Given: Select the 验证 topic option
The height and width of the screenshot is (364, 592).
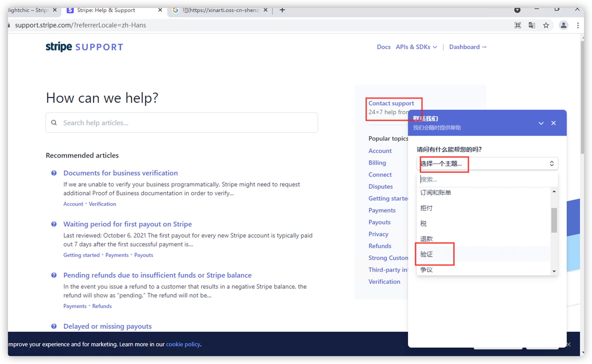Looking at the screenshot, I should point(483,254).
